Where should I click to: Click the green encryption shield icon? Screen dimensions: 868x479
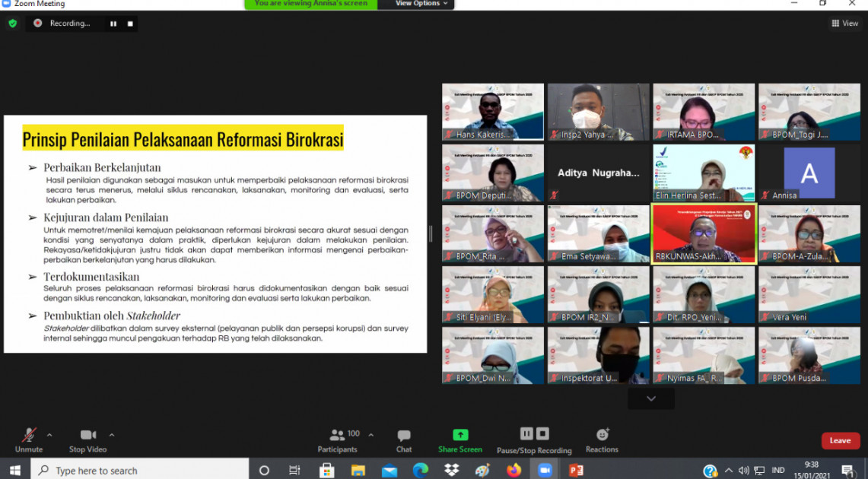(x=13, y=24)
